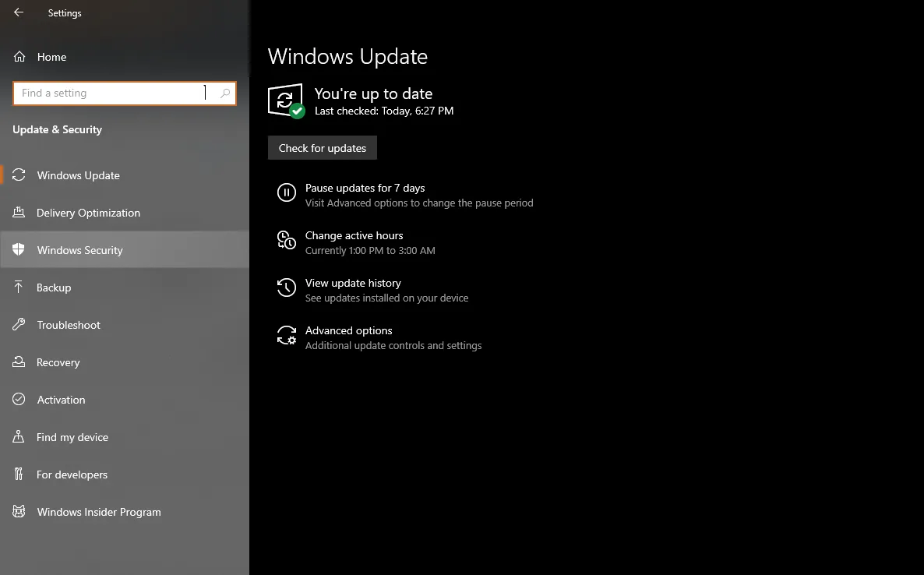Open Delivery Optimization settings page
The image size is (924, 575).
[88, 213]
